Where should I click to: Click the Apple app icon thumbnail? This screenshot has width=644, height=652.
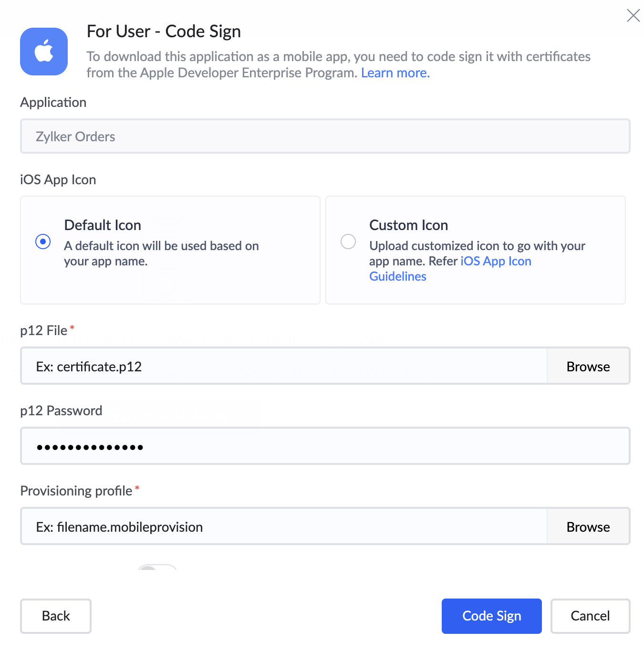point(43,52)
